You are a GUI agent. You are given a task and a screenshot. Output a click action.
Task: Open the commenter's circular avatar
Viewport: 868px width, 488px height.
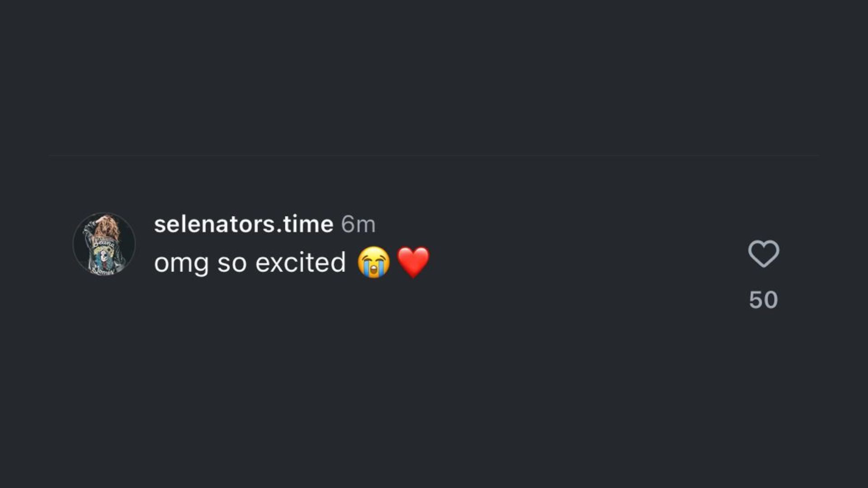pos(104,244)
